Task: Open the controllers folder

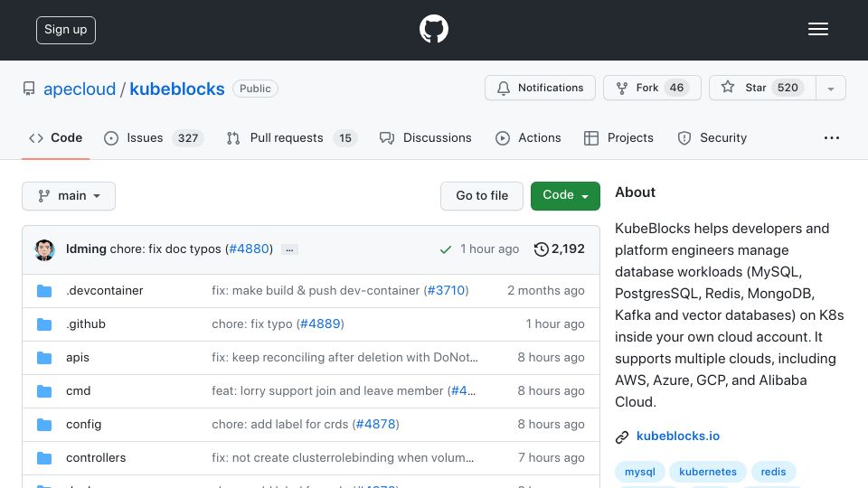Action: pyautogui.click(x=96, y=458)
